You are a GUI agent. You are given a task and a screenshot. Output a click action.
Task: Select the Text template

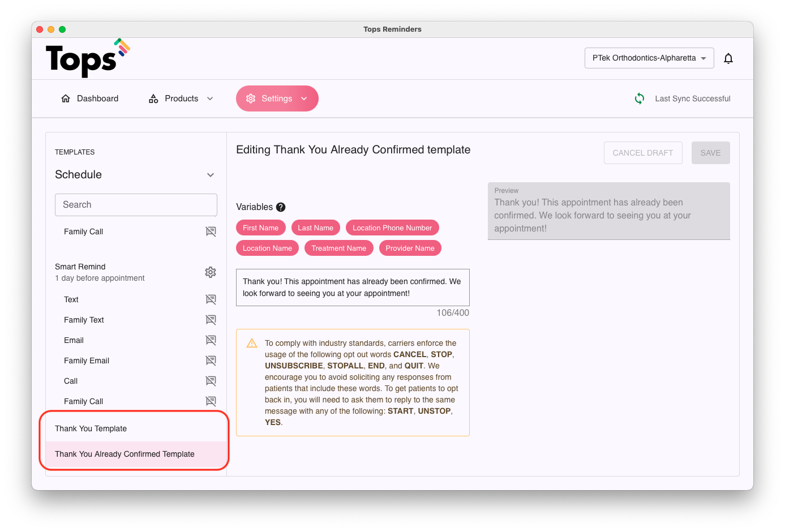click(71, 299)
